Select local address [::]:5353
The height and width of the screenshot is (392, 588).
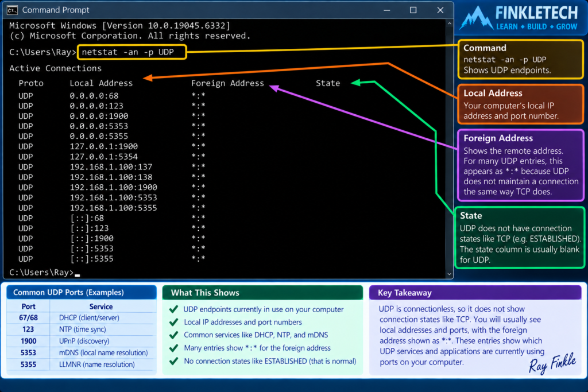(92, 249)
